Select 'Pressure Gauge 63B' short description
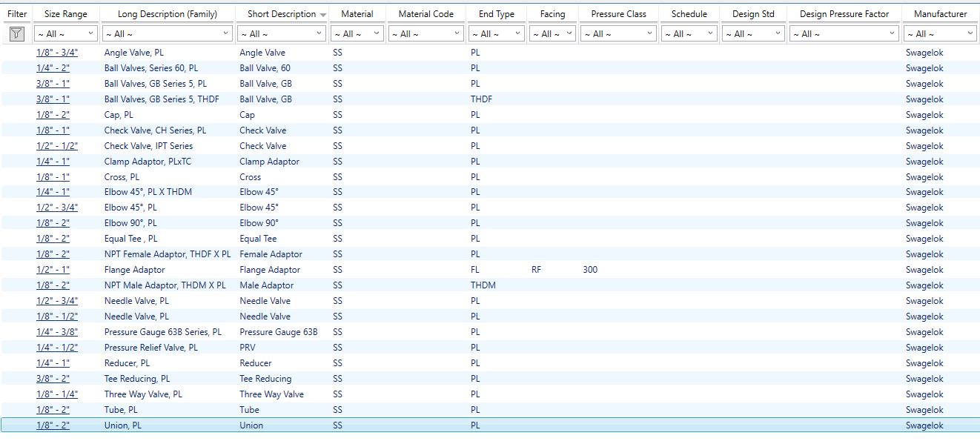Viewport: 980px width, 444px height. [x=279, y=332]
